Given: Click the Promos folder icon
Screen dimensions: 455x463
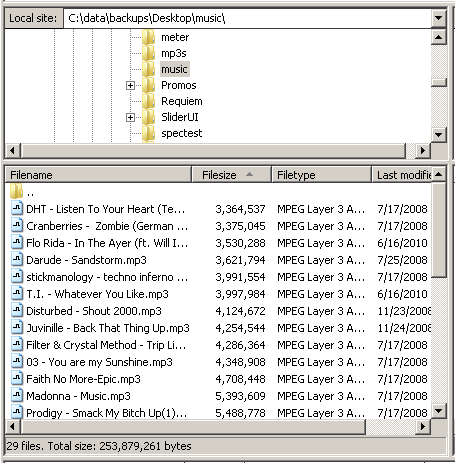Looking at the screenshot, I should [148, 85].
